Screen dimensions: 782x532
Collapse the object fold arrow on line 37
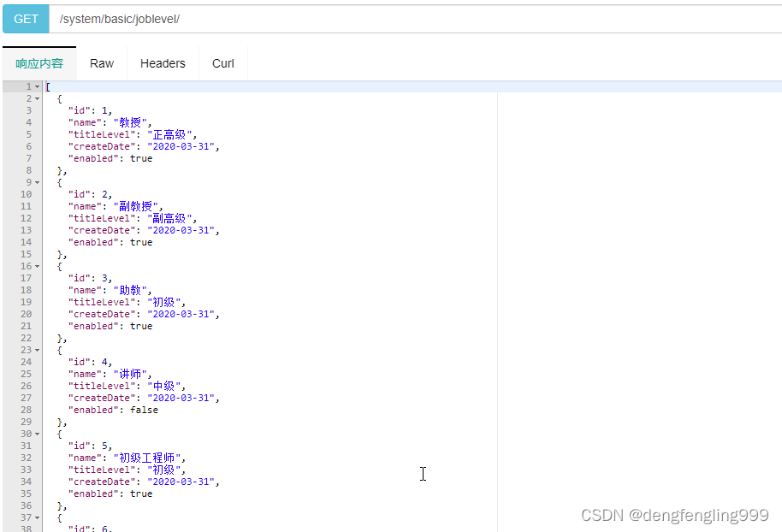tap(37, 517)
